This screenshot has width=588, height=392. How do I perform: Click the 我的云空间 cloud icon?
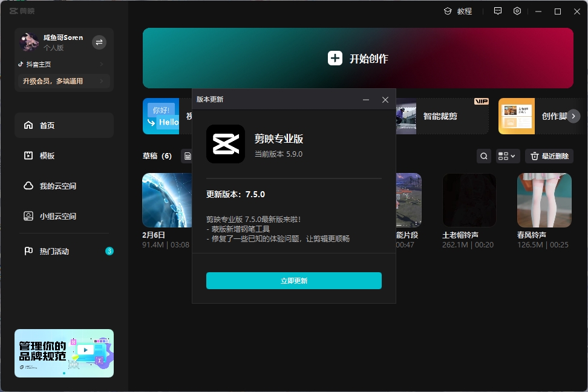click(28, 186)
